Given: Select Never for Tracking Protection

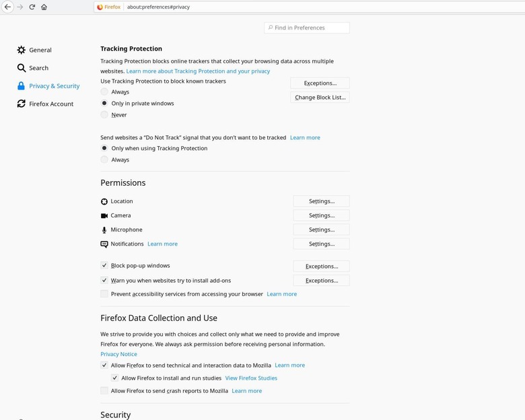Looking at the screenshot, I should tap(104, 114).
